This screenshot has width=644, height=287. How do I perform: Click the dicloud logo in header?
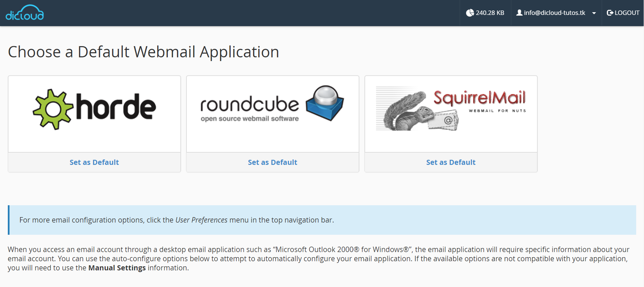point(24,13)
